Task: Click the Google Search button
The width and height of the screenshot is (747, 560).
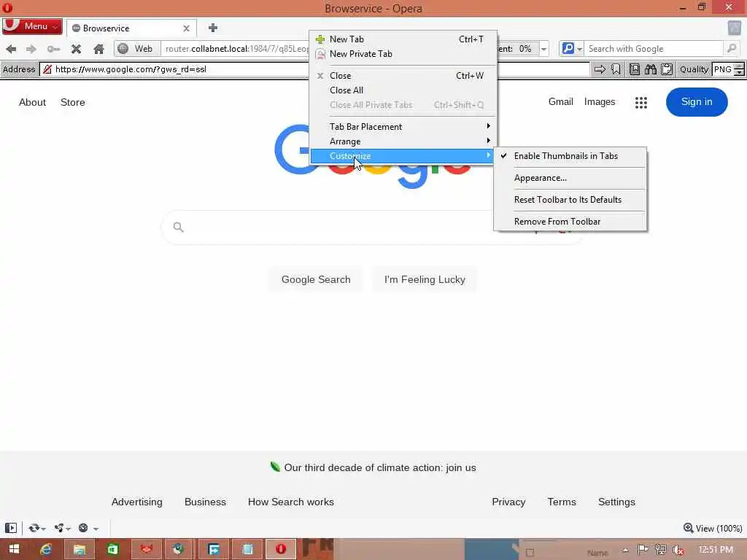Action: point(316,279)
